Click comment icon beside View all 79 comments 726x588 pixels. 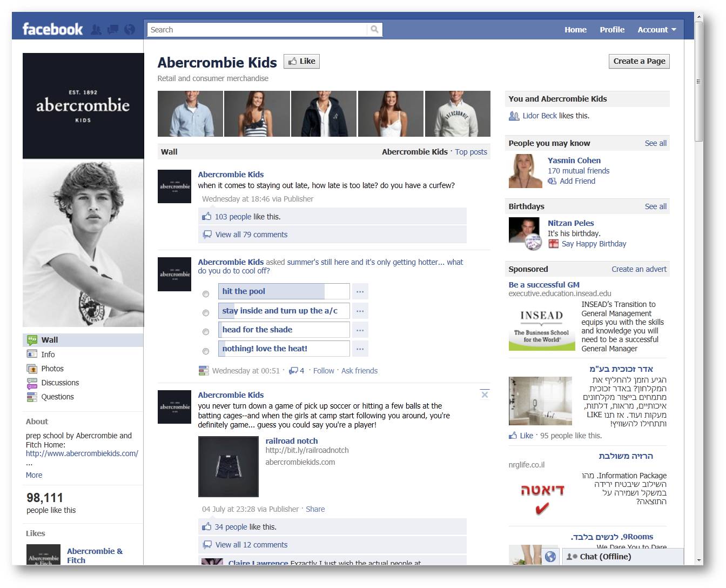click(x=207, y=235)
